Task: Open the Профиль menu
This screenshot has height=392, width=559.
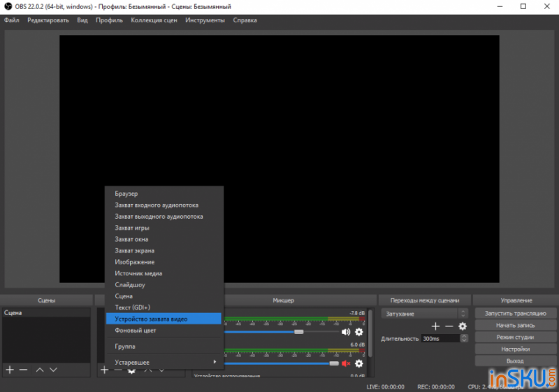Action: [109, 20]
